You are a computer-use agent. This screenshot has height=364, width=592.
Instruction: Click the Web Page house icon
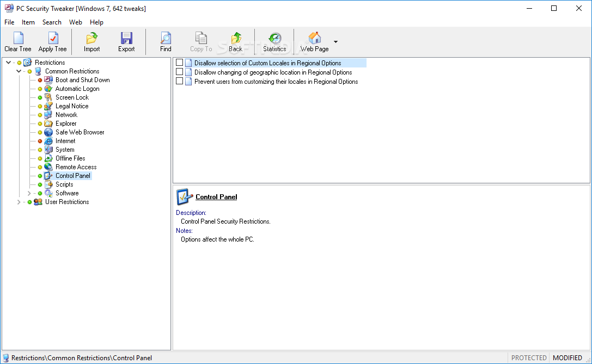pyautogui.click(x=314, y=38)
